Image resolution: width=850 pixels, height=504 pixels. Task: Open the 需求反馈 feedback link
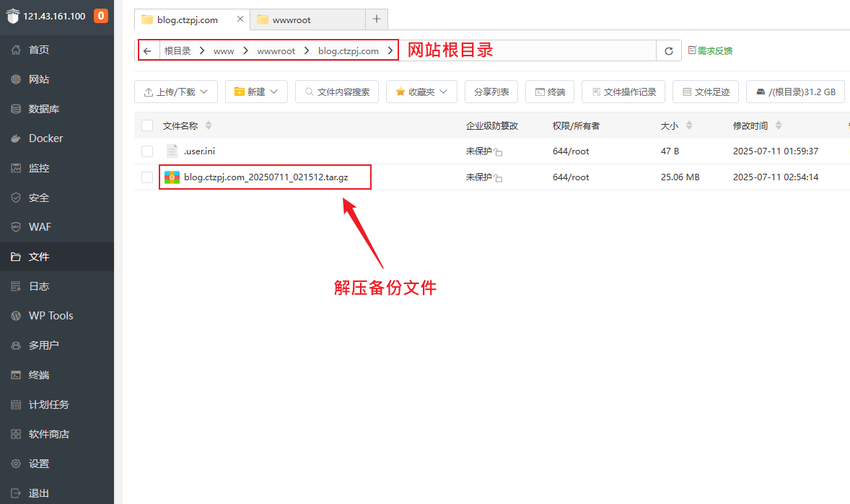(x=710, y=51)
